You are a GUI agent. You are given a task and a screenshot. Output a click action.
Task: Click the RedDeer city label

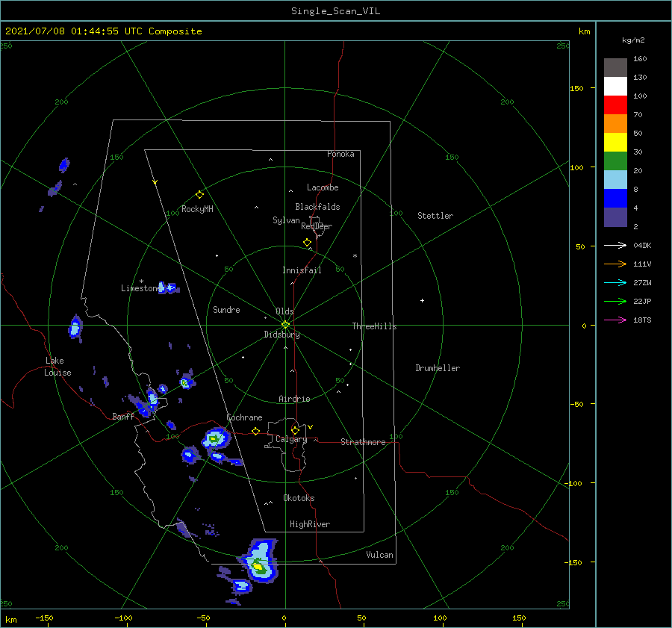coord(317,226)
